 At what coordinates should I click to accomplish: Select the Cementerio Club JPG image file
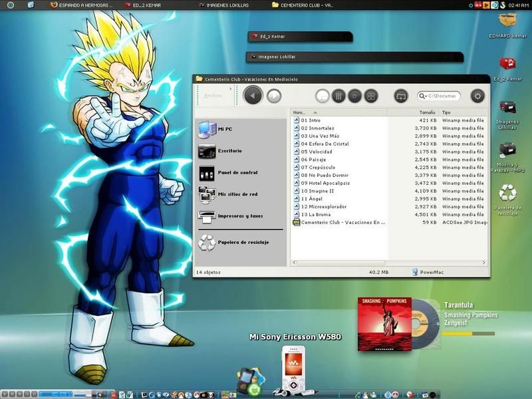pyautogui.click(x=339, y=223)
